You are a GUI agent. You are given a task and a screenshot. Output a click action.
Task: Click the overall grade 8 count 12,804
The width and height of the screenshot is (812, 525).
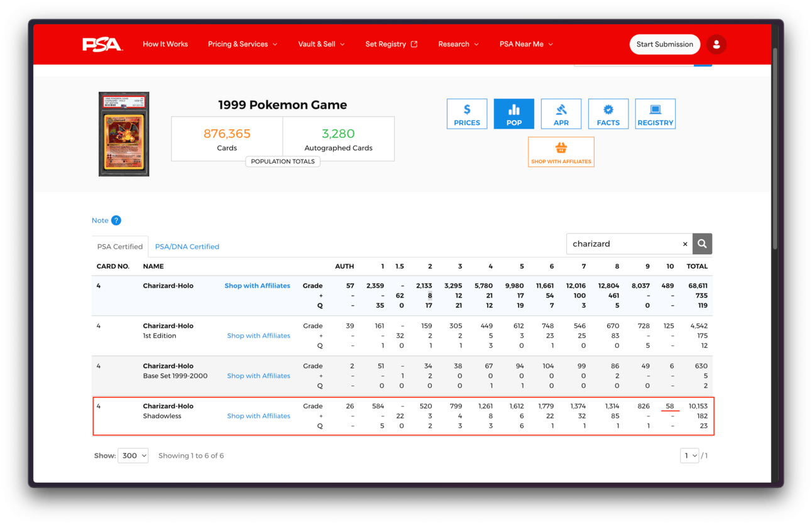point(608,286)
